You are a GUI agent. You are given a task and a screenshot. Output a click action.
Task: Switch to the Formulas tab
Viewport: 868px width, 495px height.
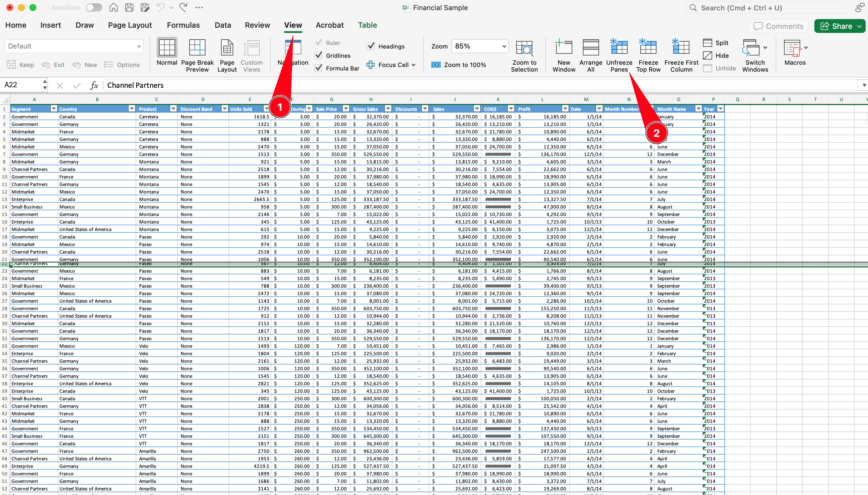pyautogui.click(x=183, y=25)
